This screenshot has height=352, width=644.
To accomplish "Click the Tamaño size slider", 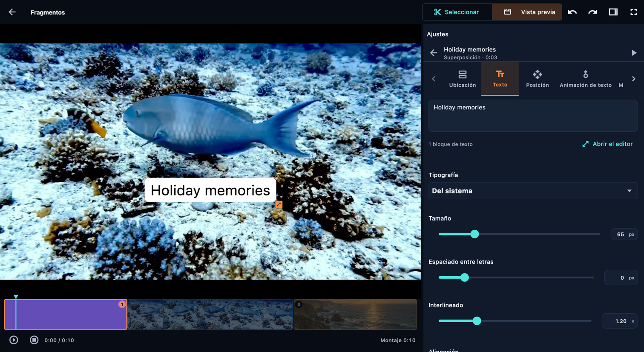I will [519, 234].
